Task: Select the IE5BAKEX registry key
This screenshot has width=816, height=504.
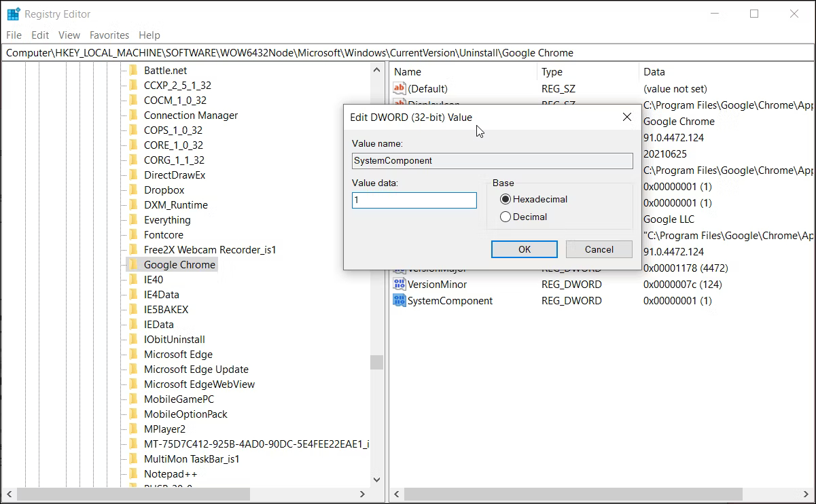Action: click(x=166, y=309)
